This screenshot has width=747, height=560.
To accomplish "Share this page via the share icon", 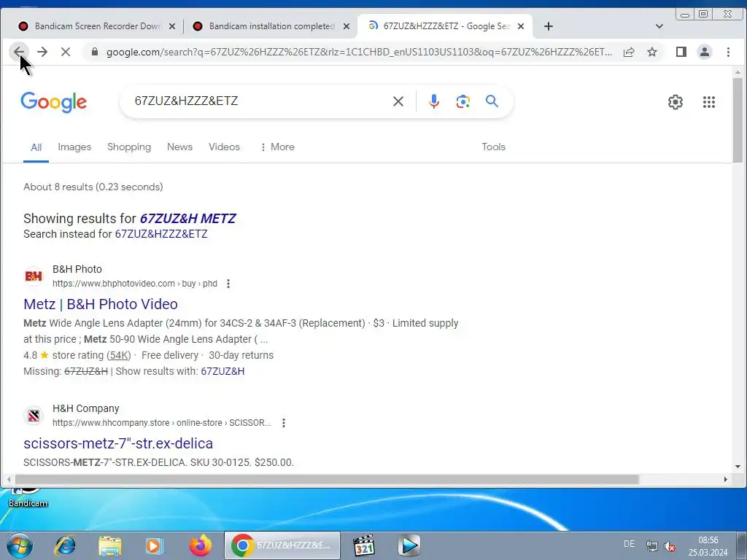I will point(629,52).
